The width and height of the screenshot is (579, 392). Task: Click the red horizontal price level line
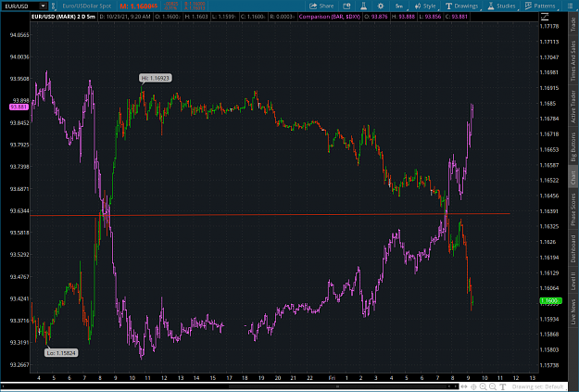click(x=270, y=215)
